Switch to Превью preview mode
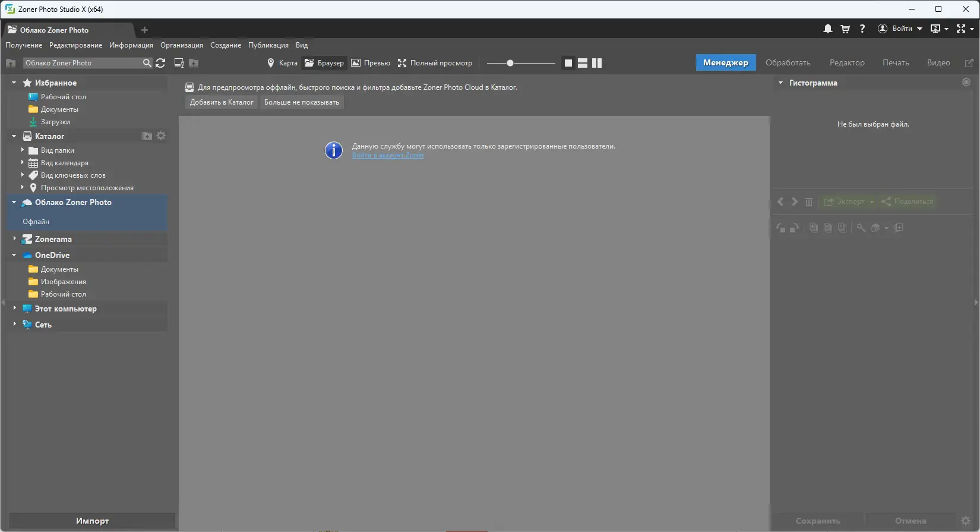 coord(371,63)
